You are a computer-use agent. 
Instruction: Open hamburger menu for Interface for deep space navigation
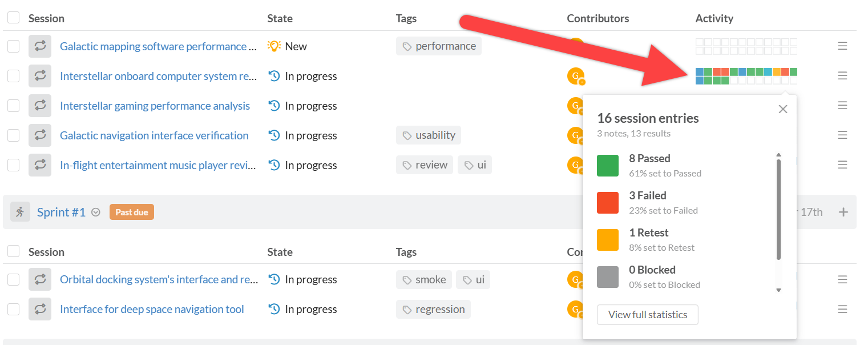(842, 309)
